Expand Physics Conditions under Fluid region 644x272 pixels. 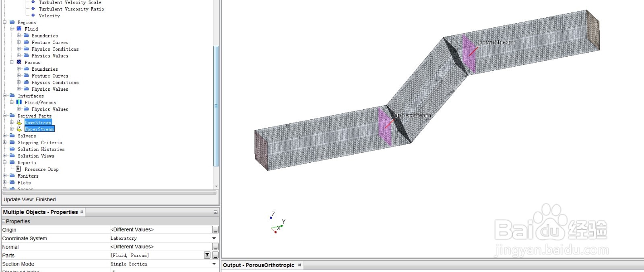pos(19,49)
